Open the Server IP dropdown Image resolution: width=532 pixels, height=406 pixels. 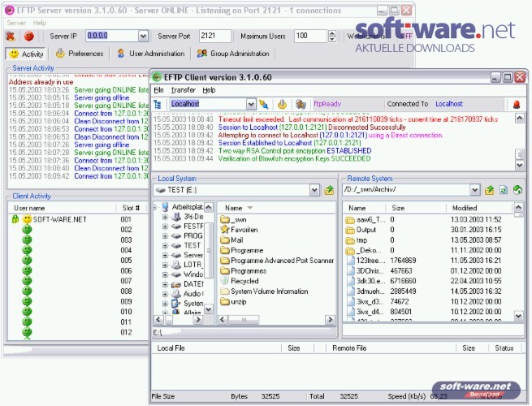point(143,36)
